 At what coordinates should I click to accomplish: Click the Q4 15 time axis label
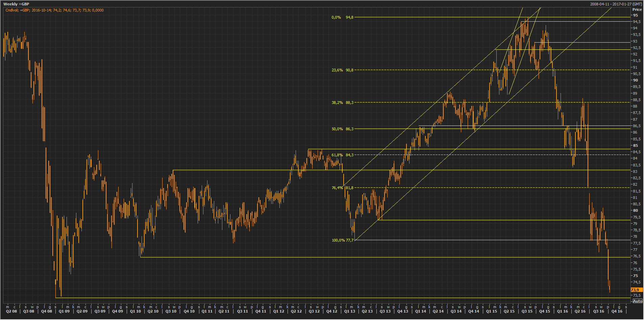pos(544,311)
